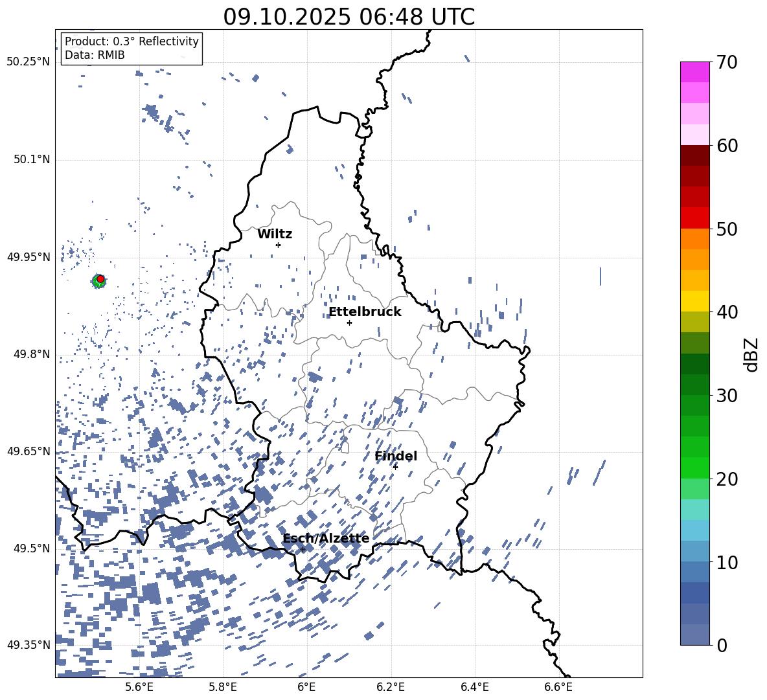
Task: Click the 50.25°N latitude label
Action: click(x=29, y=62)
